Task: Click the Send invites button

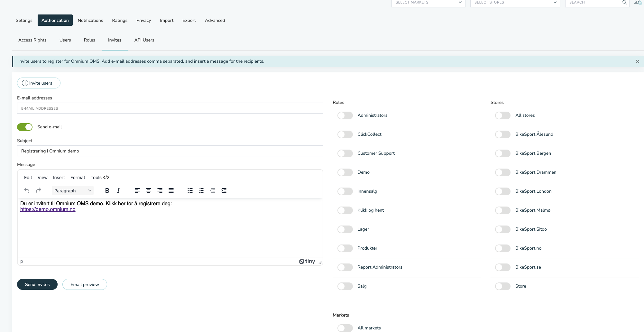Action: click(x=37, y=284)
